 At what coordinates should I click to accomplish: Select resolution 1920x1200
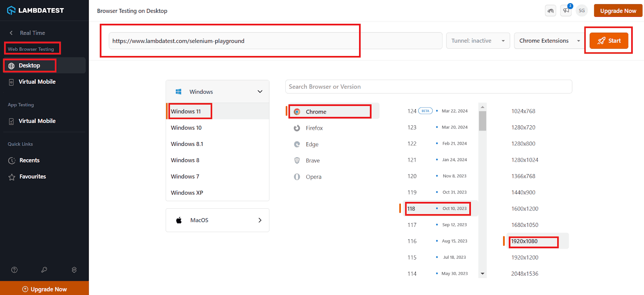coord(525,258)
